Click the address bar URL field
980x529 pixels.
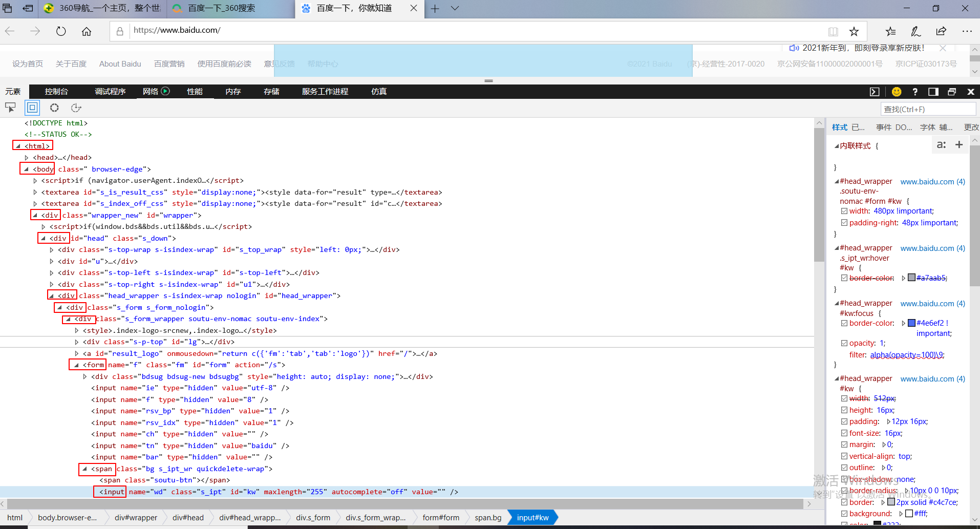tap(476, 31)
